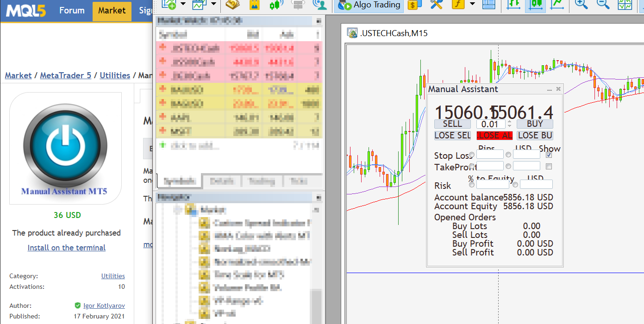Click the New Order dollar icon

click(415, 5)
